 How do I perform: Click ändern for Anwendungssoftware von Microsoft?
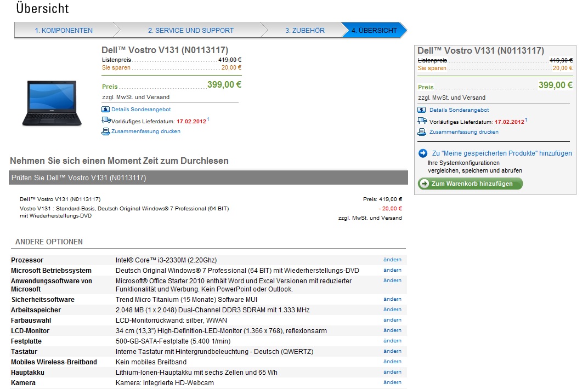pos(392,281)
